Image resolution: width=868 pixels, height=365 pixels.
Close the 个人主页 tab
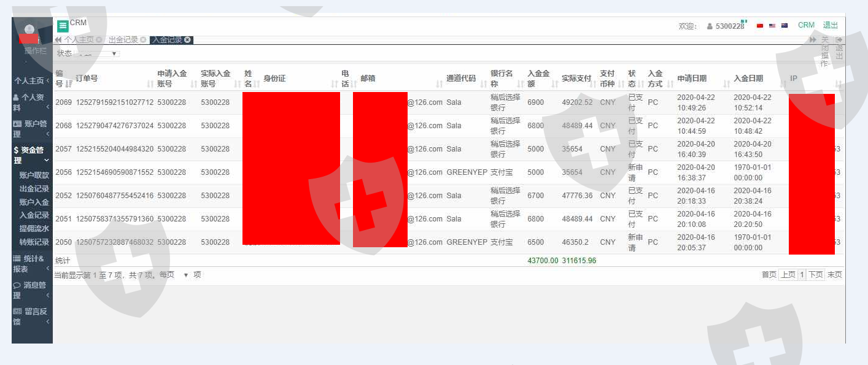click(x=99, y=40)
